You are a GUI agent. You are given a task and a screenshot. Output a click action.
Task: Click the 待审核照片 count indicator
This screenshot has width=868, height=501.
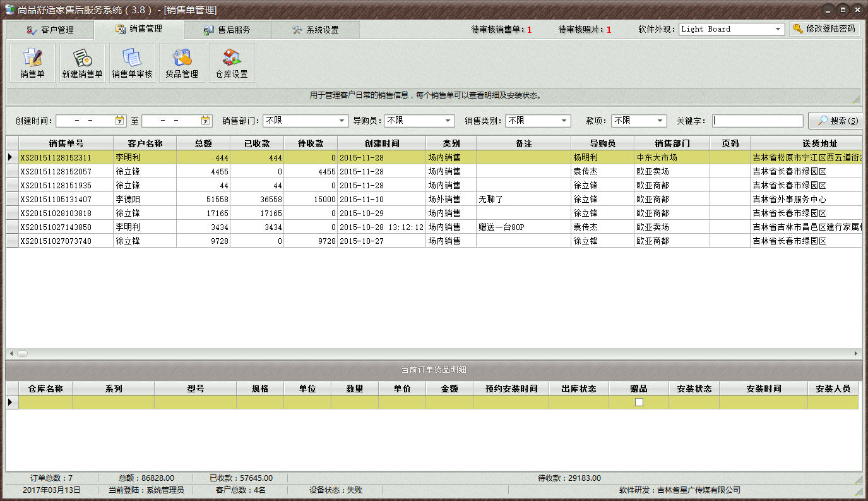[x=585, y=30]
